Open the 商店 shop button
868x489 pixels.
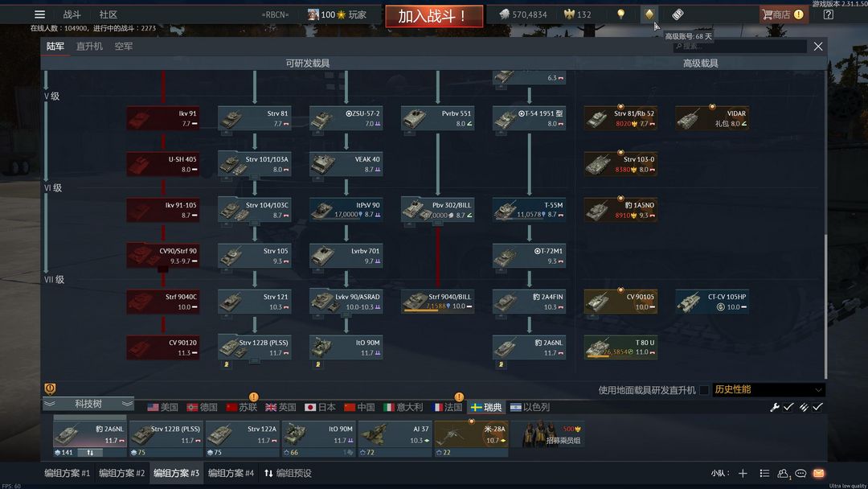(x=784, y=14)
